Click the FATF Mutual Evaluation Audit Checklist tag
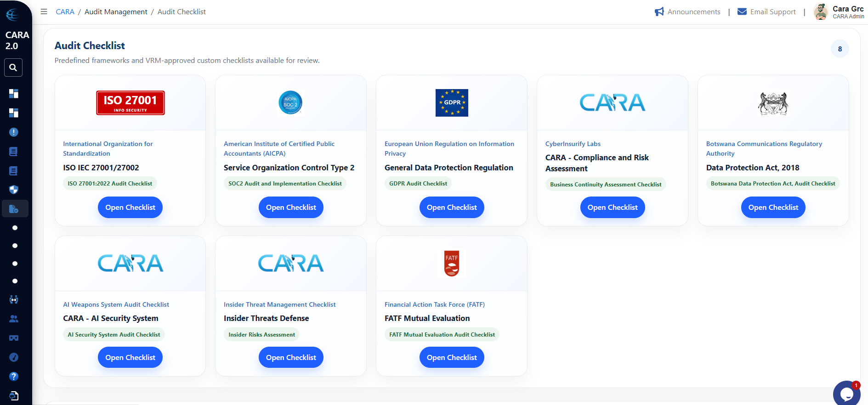This screenshot has height=405, width=868. tap(442, 334)
